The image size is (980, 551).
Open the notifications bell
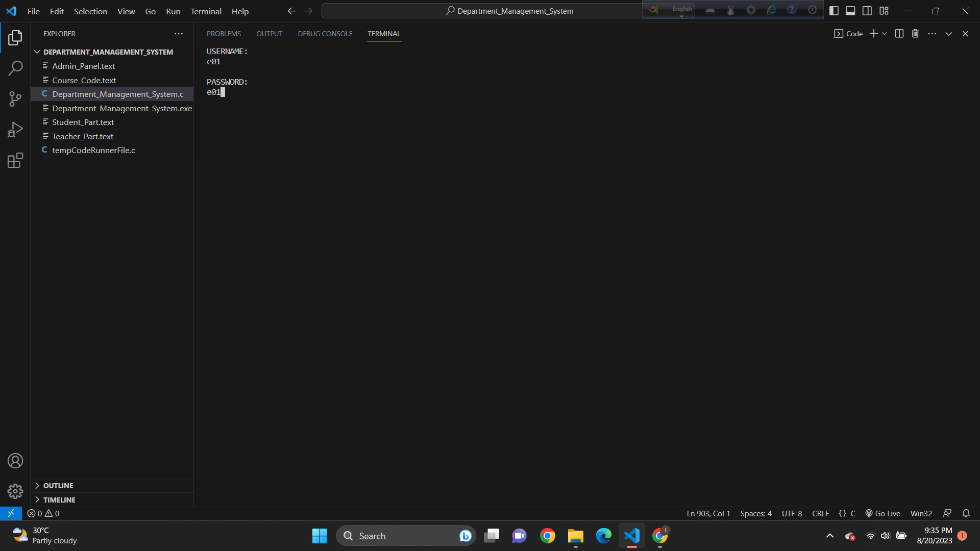click(966, 513)
